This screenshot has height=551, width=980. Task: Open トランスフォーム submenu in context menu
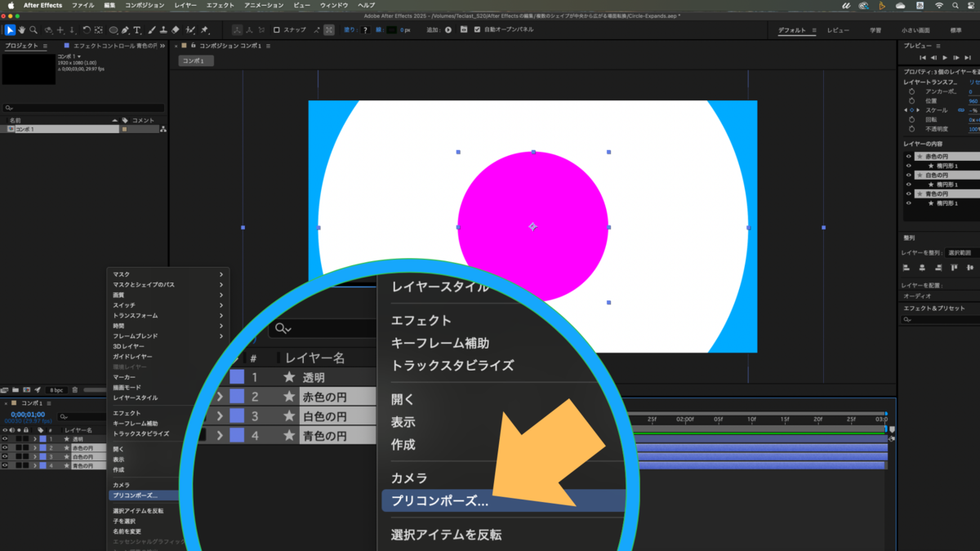pos(168,315)
